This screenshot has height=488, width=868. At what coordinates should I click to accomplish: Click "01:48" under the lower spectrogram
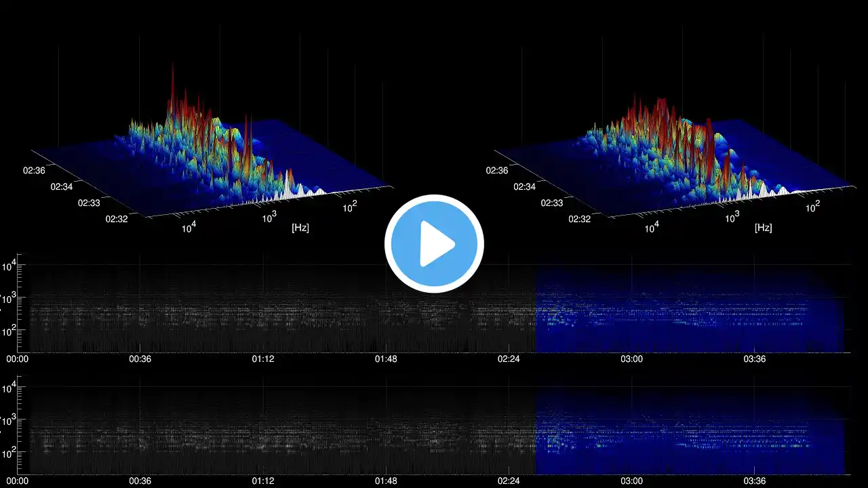(386, 481)
